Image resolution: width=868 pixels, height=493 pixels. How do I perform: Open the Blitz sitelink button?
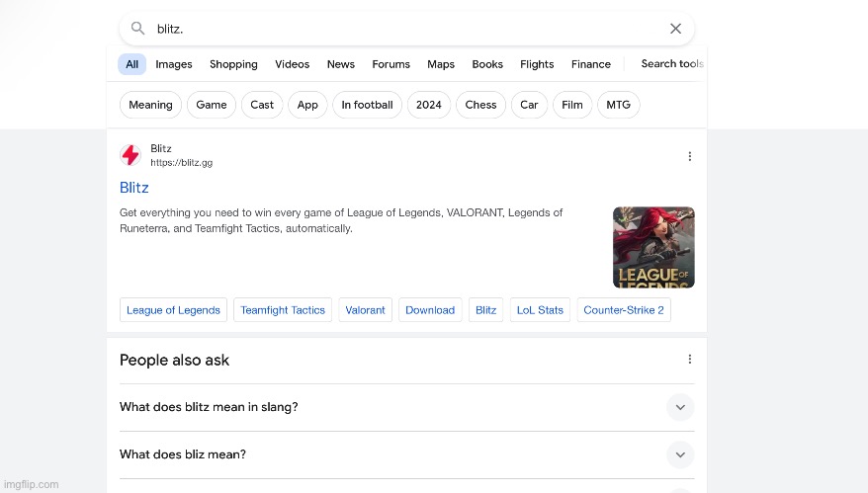tap(486, 310)
